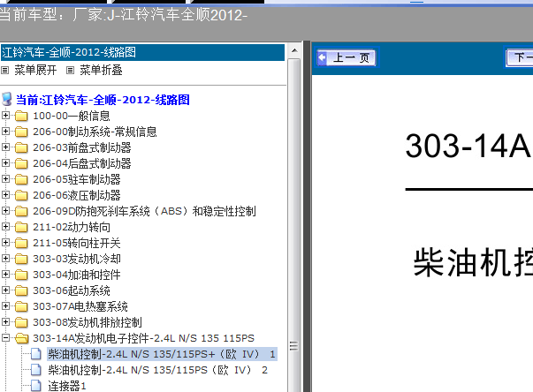Expand all menus via 菜单展开
The width and height of the screenshot is (533, 392).
click(35, 71)
